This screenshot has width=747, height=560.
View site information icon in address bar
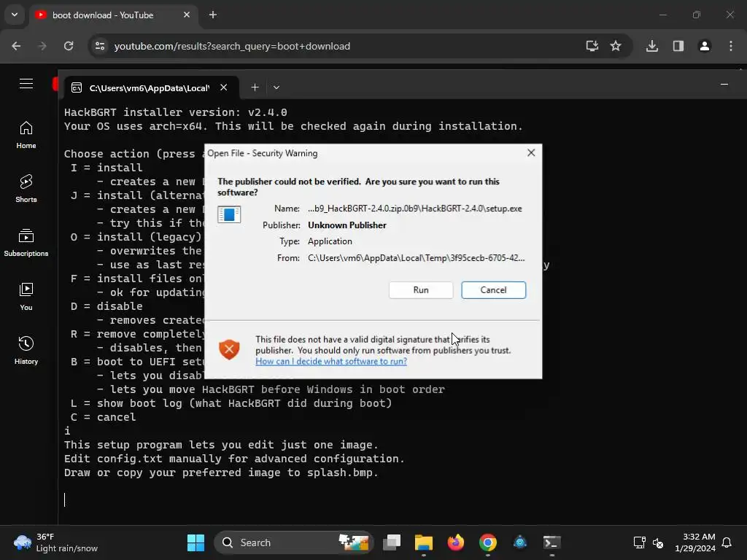coord(100,46)
